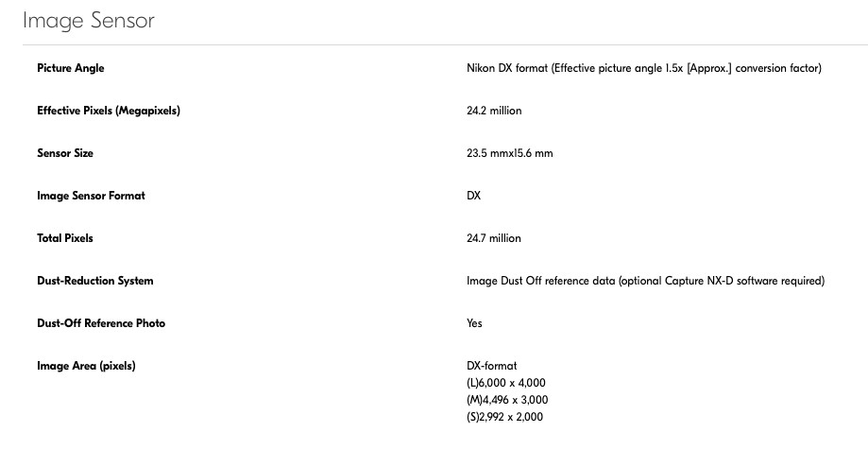This screenshot has height=449, width=868.
Task: Click the Image Dust Off reference data text
Action: click(645, 281)
